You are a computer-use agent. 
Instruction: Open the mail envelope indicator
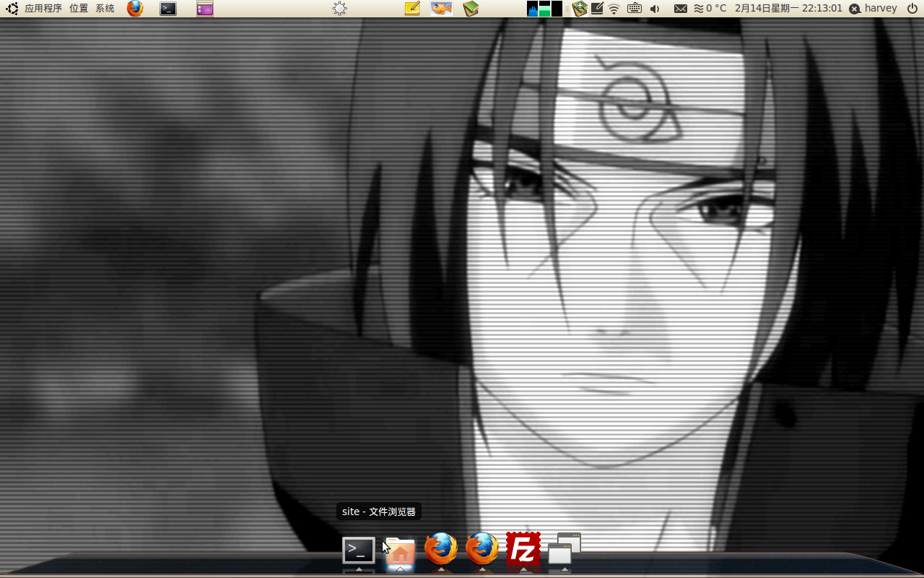pyautogui.click(x=681, y=9)
